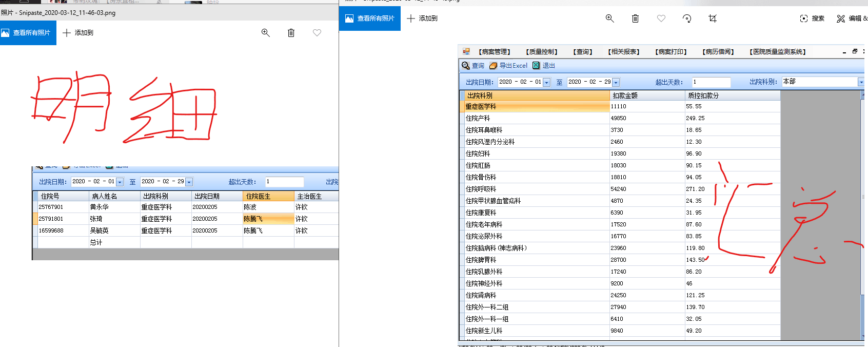The height and width of the screenshot is (347, 868).
Task: Click zoom magnifier icon in right Photos window
Action: click(x=610, y=18)
